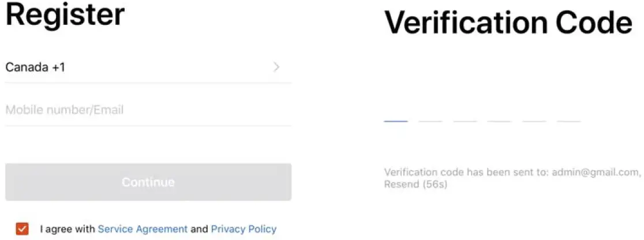Image resolution: width=644 pixels, height=240 pixels.
Task: Open the Privacy Policy link
Action: [x=244, y=229]
